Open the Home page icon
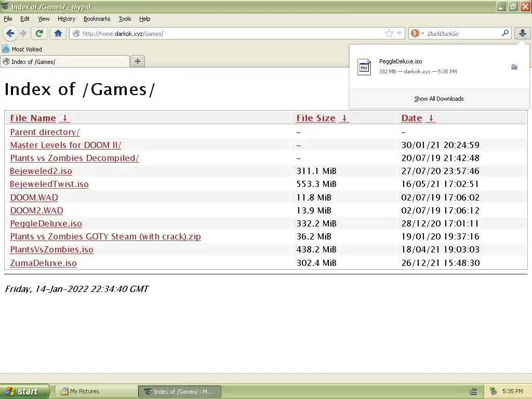This screenshot has height=399, width=532. tap(58, 33)
